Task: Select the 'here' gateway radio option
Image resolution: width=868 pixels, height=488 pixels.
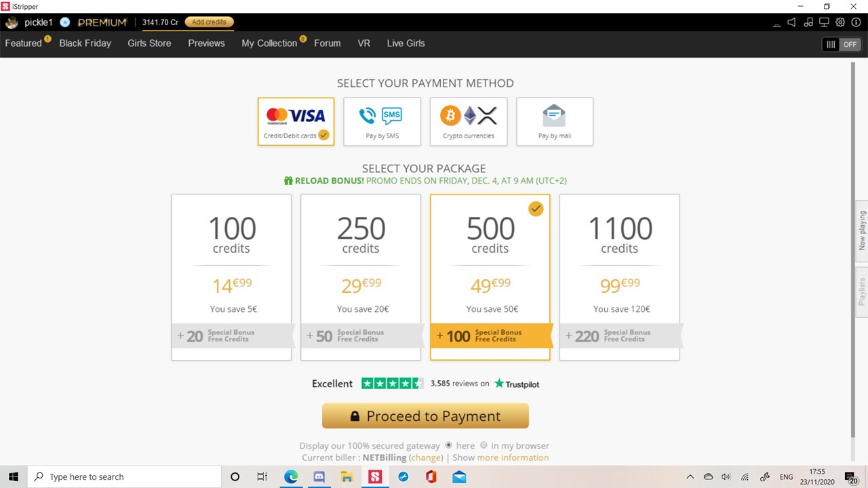Action: [x=449, y=445]
